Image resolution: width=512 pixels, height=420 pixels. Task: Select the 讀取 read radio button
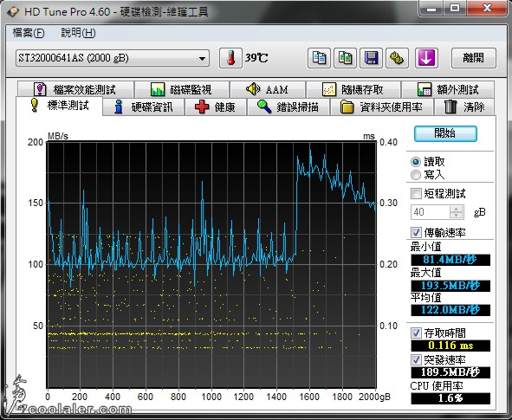(416, 162)
